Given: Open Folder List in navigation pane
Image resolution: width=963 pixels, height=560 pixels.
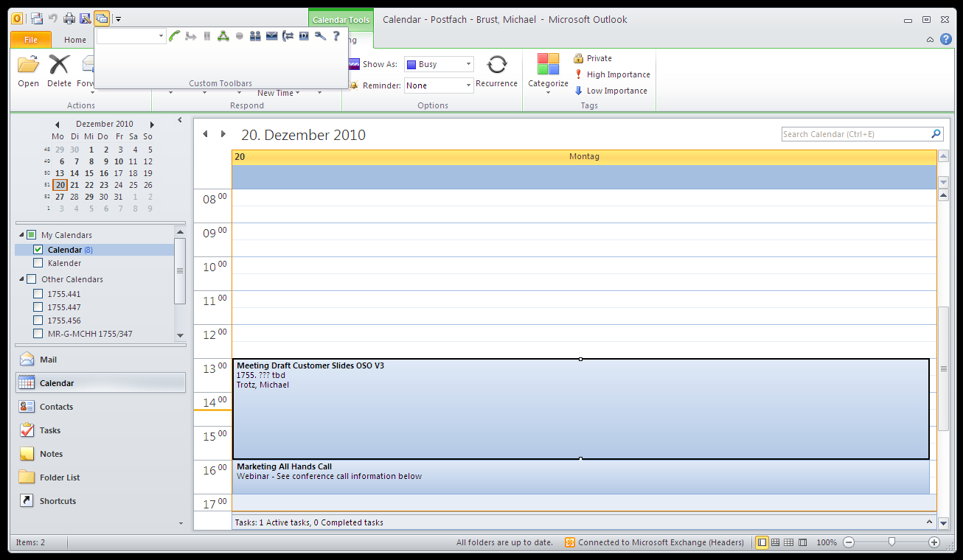Looking at the screenshot, I should pos(100,477).
